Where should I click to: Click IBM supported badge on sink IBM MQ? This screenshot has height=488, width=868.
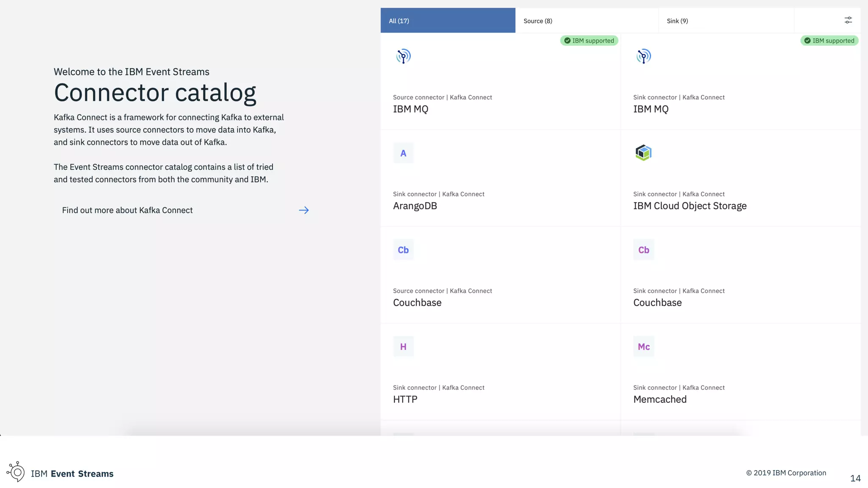pos(829,41)
